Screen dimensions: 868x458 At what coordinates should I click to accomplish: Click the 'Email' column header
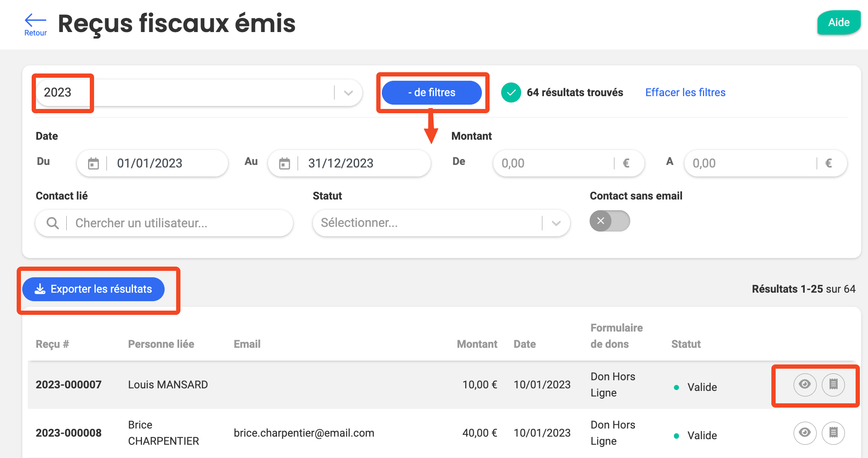click(247, 344)
